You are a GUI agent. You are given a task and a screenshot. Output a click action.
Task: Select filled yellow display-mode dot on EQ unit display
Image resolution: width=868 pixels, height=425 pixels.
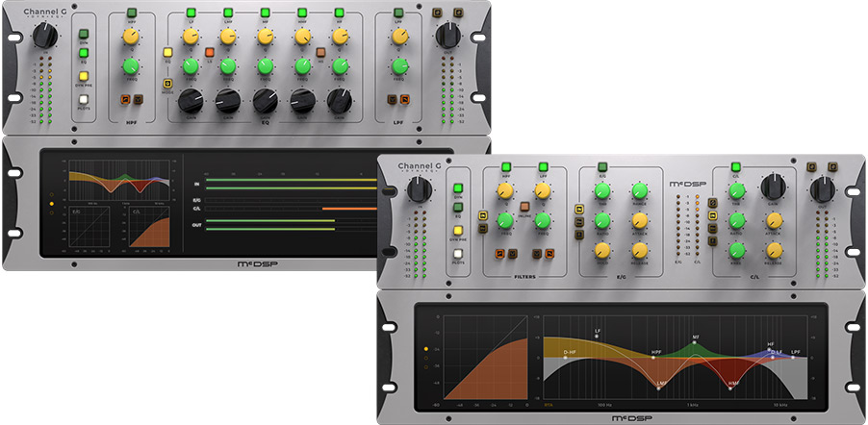pyautogui.click(x=51, y=204)
